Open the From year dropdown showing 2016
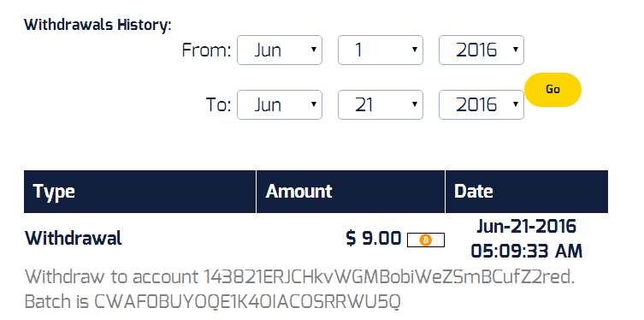 tap(482, 50)
